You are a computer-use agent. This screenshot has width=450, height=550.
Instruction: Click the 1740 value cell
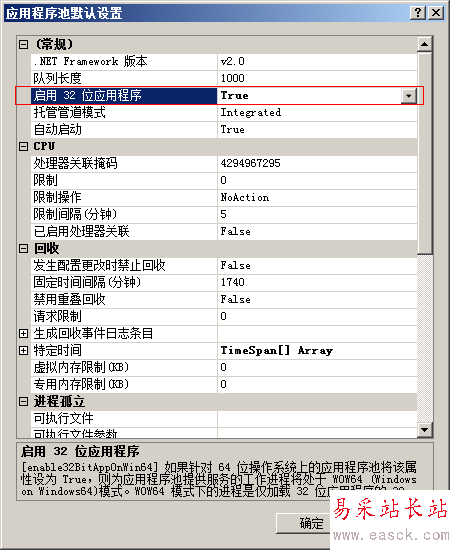[317, 282]
